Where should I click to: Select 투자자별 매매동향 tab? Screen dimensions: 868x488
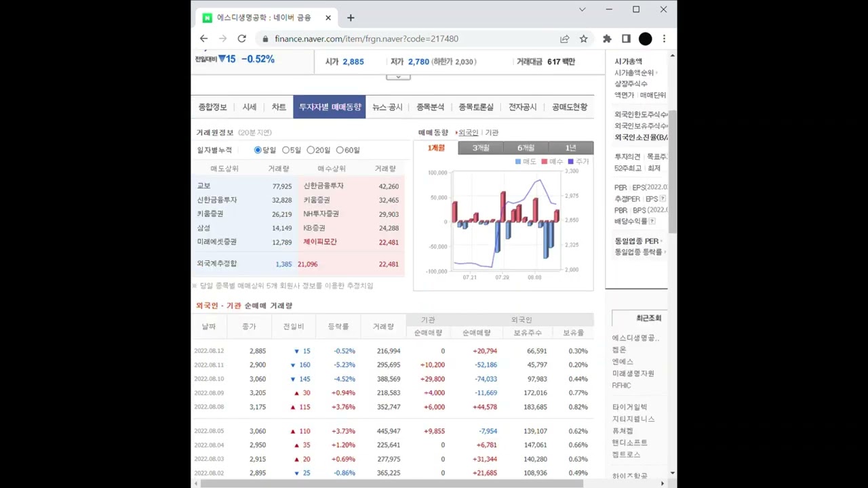[x=330, y=107]
